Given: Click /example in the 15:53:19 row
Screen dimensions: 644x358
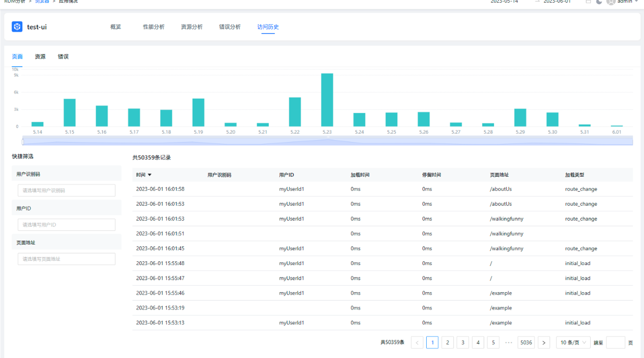Looking at the screenshot, I should pos(501,308).
